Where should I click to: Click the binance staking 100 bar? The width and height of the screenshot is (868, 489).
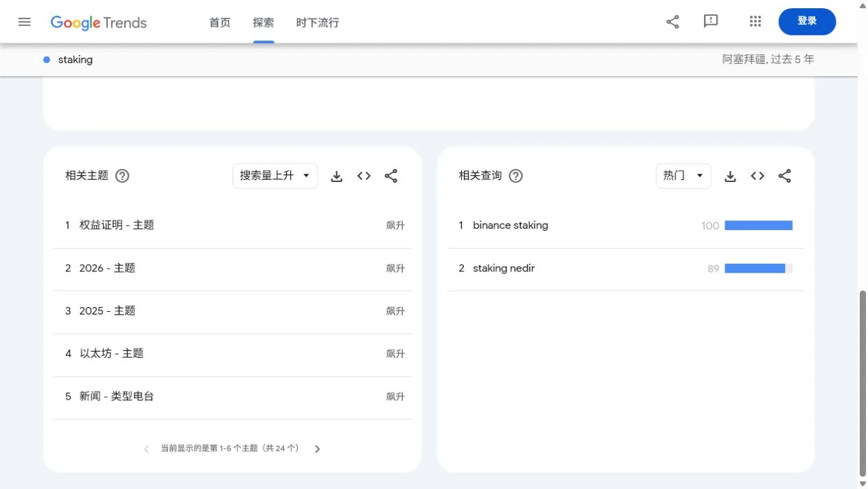tap(758, 225)
